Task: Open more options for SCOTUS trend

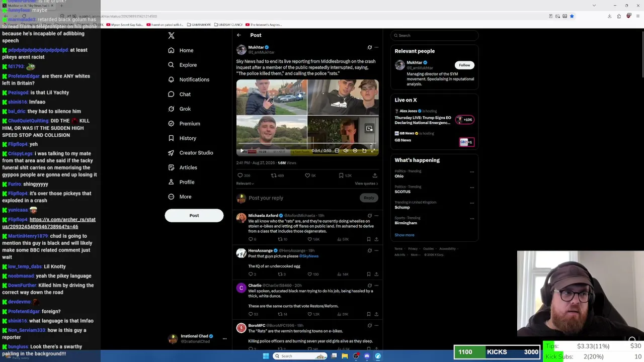Action: pos(472,188)
